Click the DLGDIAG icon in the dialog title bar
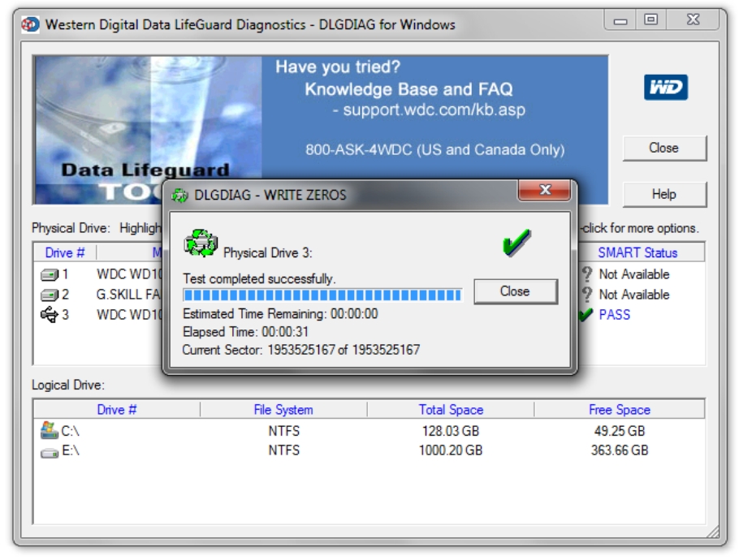This screenshot has width=739, height=560. point(180,193)
